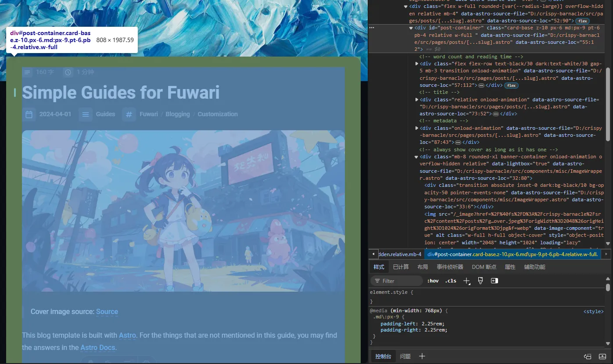The image size is (613, 364).
Task: Click the drawer dock toggle icon left of expand
Action: pos(588,356)
